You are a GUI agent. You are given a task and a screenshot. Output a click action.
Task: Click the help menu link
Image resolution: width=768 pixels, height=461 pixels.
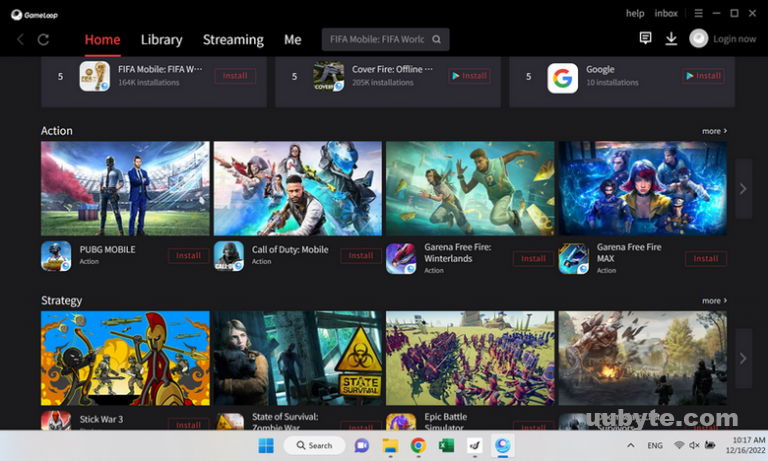click(x=635, y=13)
